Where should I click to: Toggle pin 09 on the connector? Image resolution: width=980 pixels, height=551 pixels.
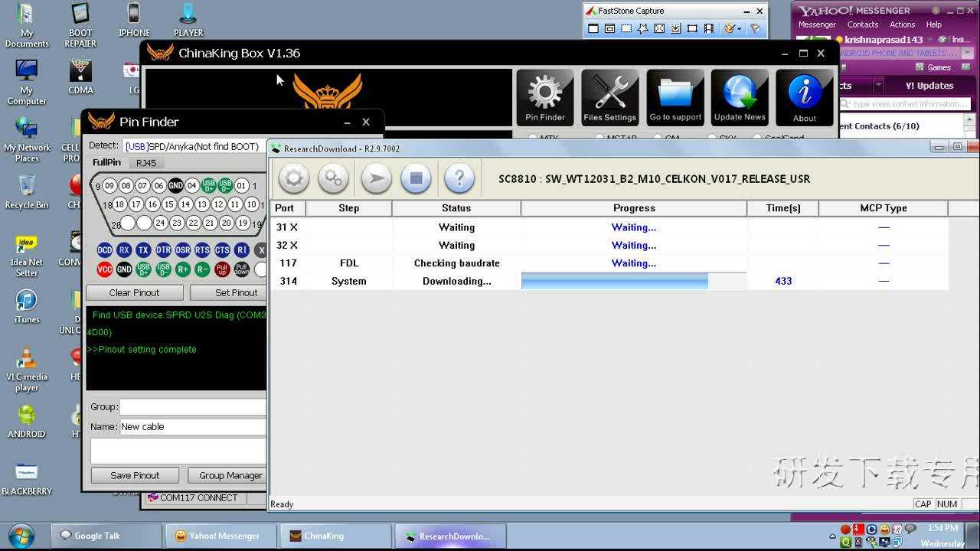pyautogui.click(x=109, y=186)
